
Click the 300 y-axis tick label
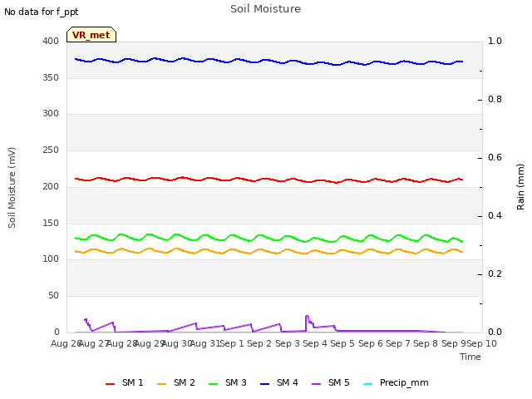point(51,114)
